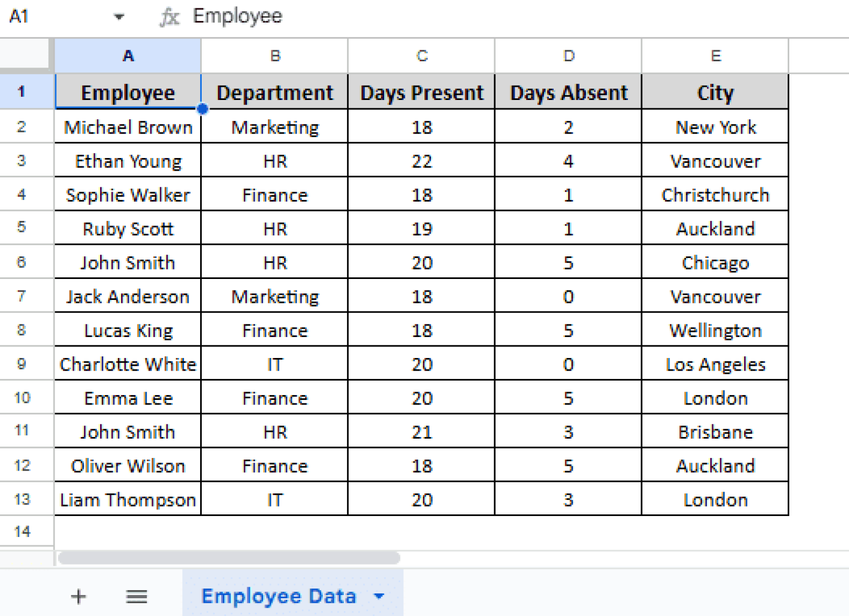Open the all sheets list hamburger icon
849x616 pixels.
point(136,597)
